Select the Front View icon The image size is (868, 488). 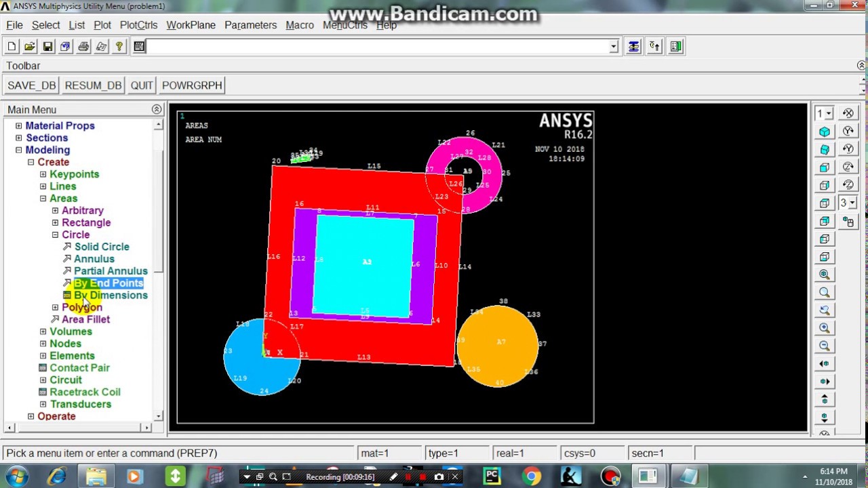(825, 167)
